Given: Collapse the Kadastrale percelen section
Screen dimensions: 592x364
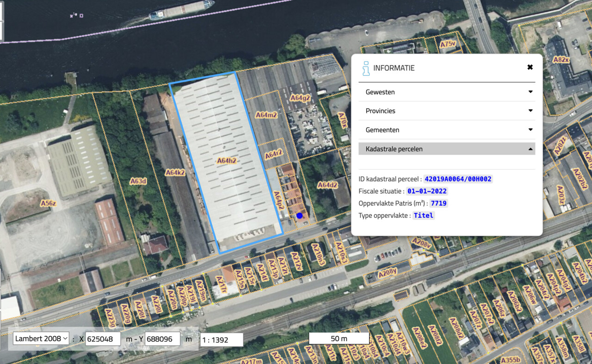Looking at the screenshot, I should (447, 149).
